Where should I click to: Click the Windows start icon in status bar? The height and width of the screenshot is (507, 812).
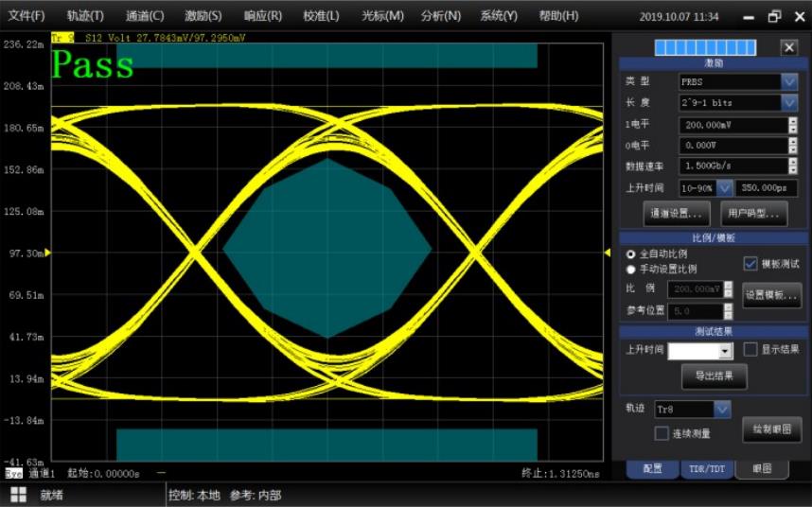pyautogui.click(x=18, y=495)
